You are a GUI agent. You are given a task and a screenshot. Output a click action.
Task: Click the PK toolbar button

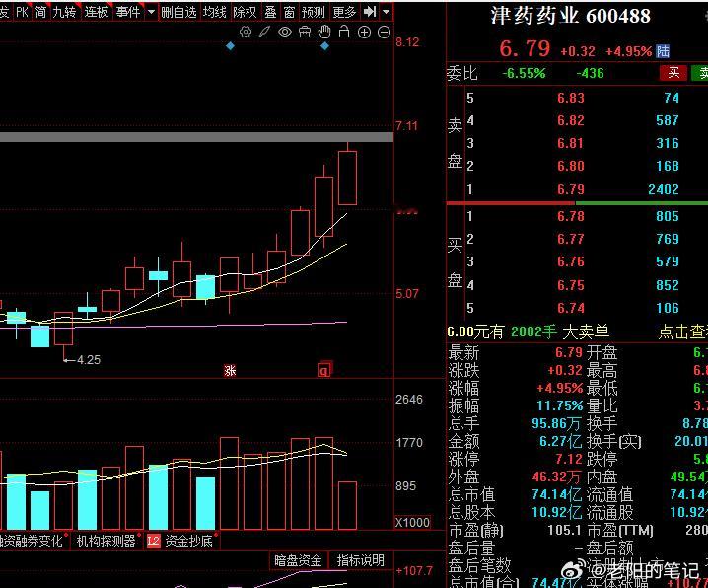(22, 12)
